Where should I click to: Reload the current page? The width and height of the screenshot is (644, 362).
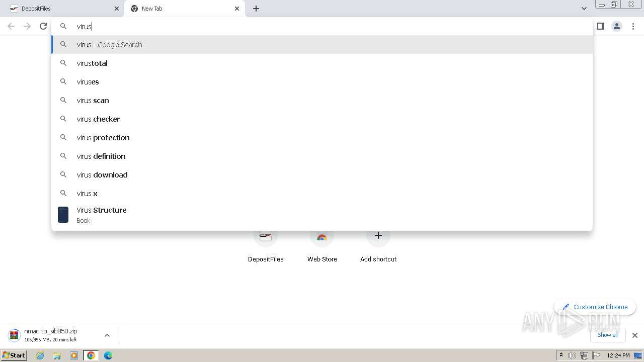click(x=43, y=26)
